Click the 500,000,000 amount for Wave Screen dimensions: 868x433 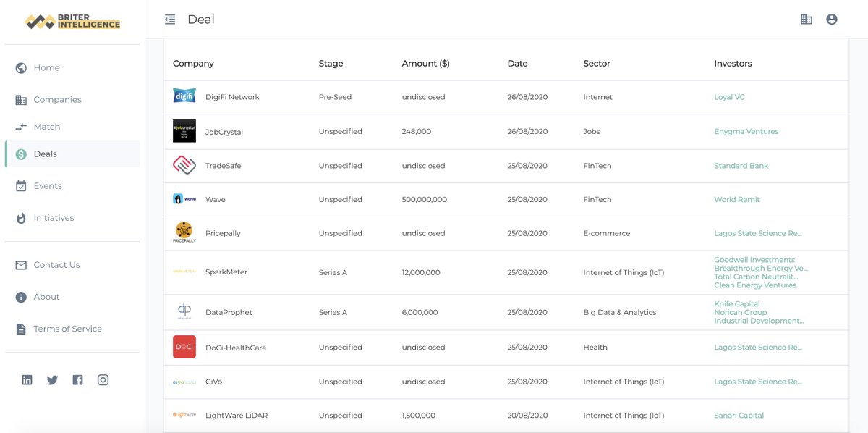pos(425,200)
